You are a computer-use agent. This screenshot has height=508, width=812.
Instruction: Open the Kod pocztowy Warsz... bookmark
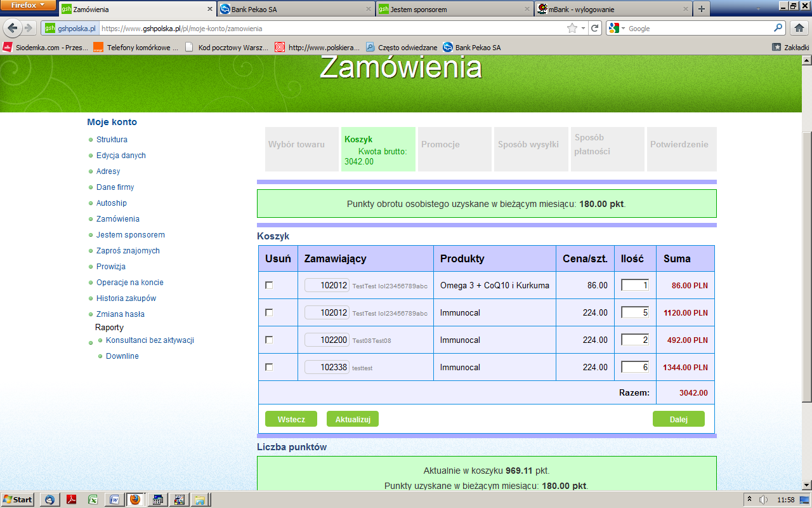[226, 47]
